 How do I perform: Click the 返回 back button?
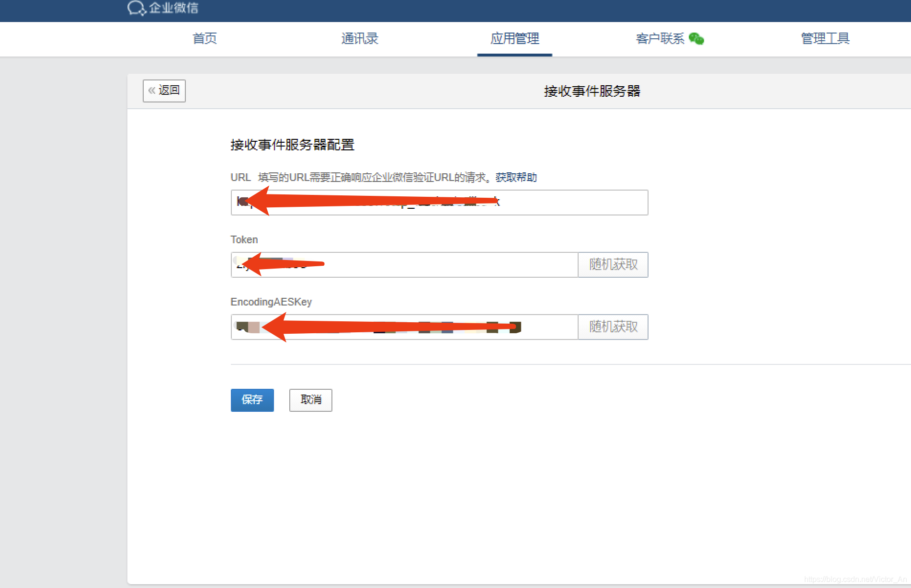tap(164, 90)
